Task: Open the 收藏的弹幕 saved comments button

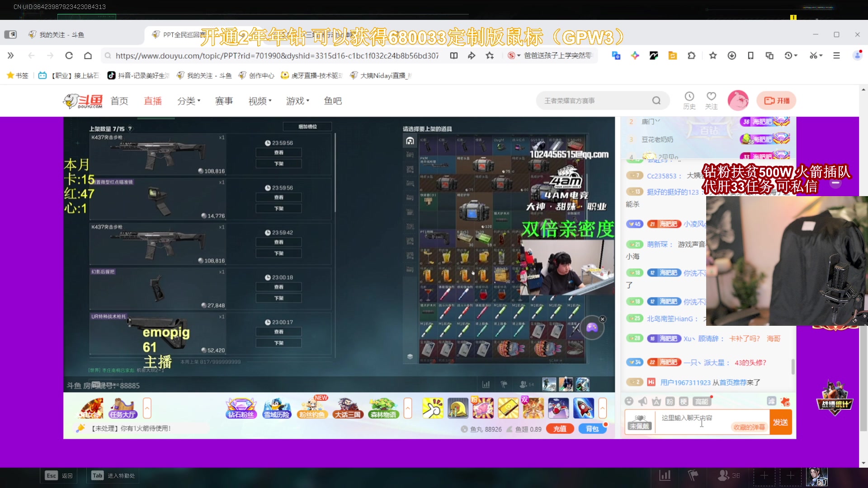Action: click(749, 427)
